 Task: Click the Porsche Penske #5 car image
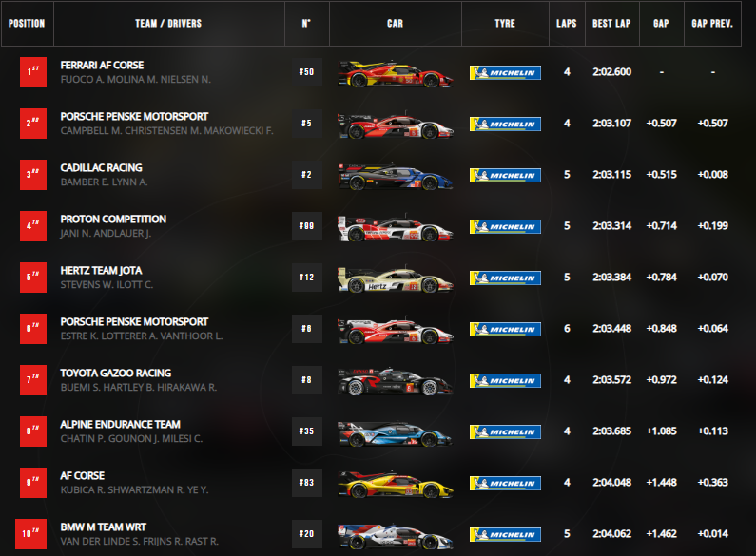(x=395, y=125)
